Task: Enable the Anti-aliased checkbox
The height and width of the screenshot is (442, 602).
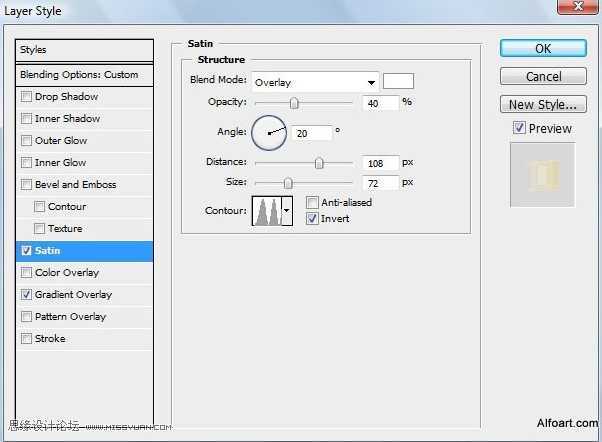Action: coord(312,202)
